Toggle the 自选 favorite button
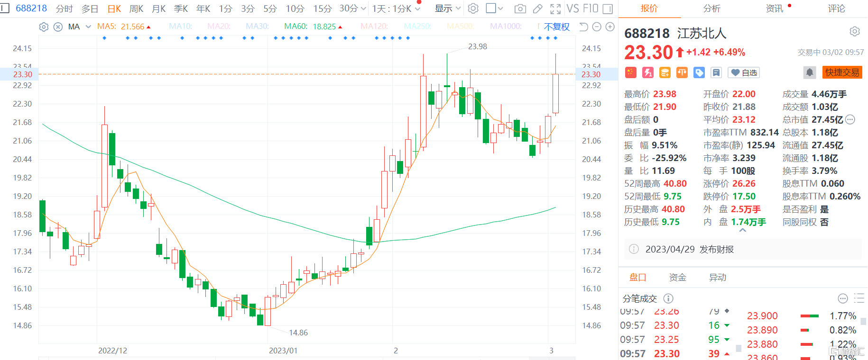Viewport: 868px width, 360px height. [x=744, y=72]
